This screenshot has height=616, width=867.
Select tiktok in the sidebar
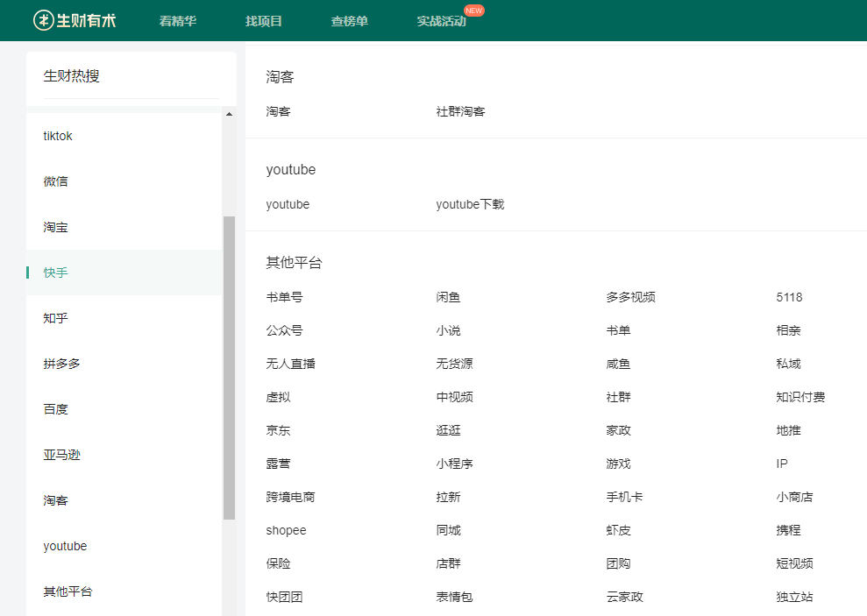(x=124, y=136)
